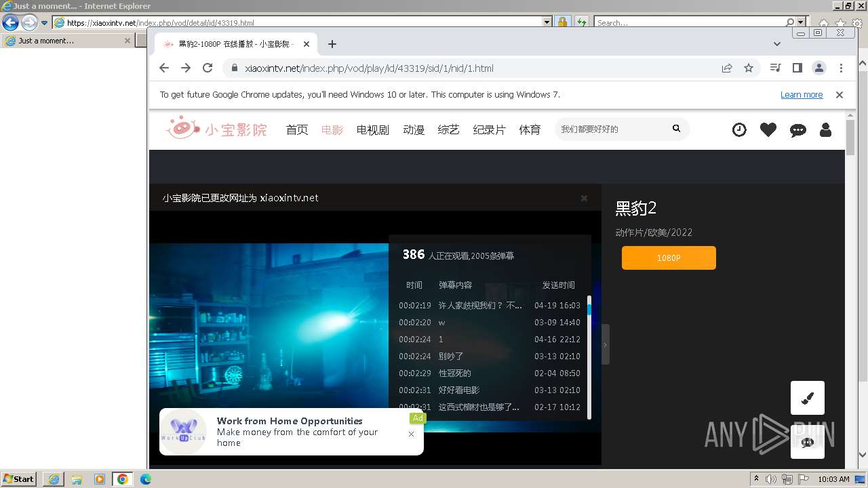Open the 动漫 navigation item
Screen dimensions: 868x488
(414, 129)
